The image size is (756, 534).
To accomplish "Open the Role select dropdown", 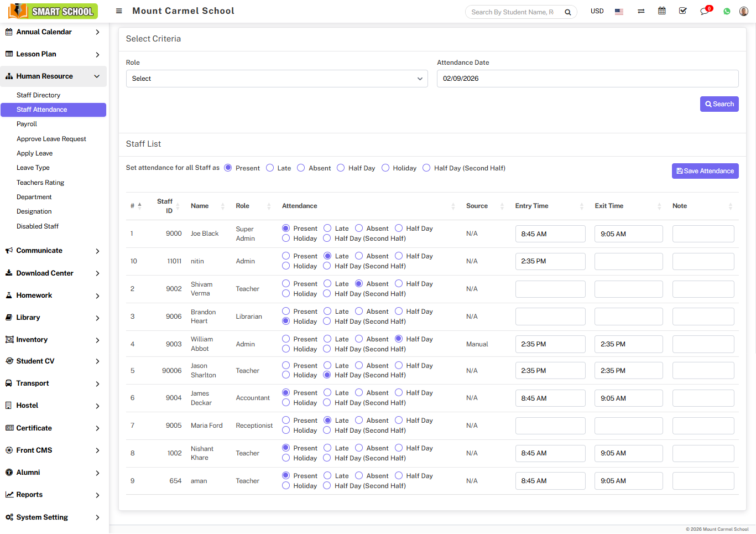I will (277, 79).
